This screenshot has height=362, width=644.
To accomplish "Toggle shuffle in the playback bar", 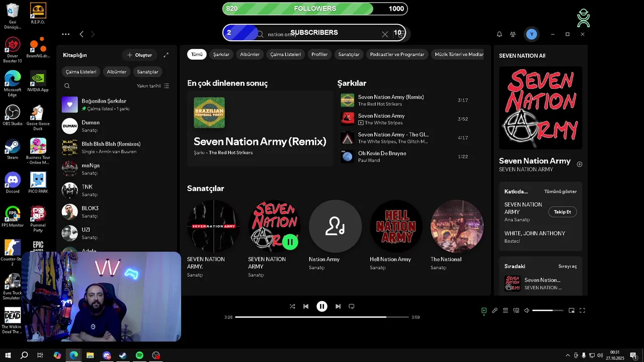I will click(x=292, y=306).
